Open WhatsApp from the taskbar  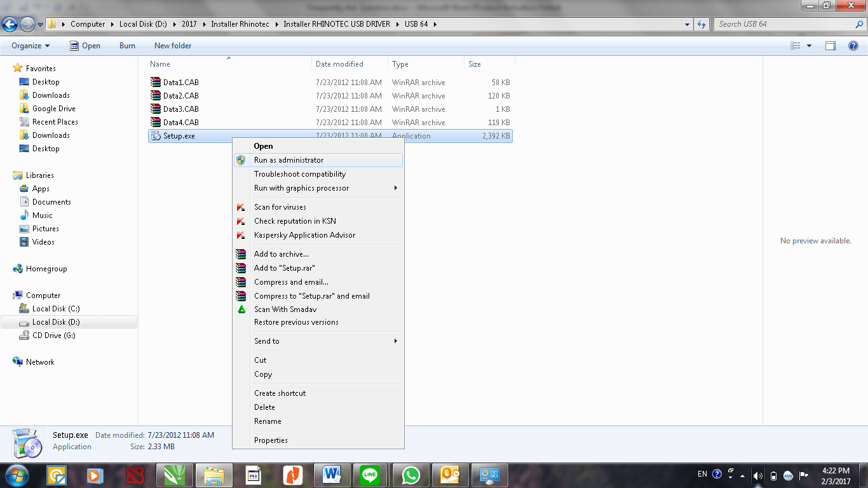[411, 475]
